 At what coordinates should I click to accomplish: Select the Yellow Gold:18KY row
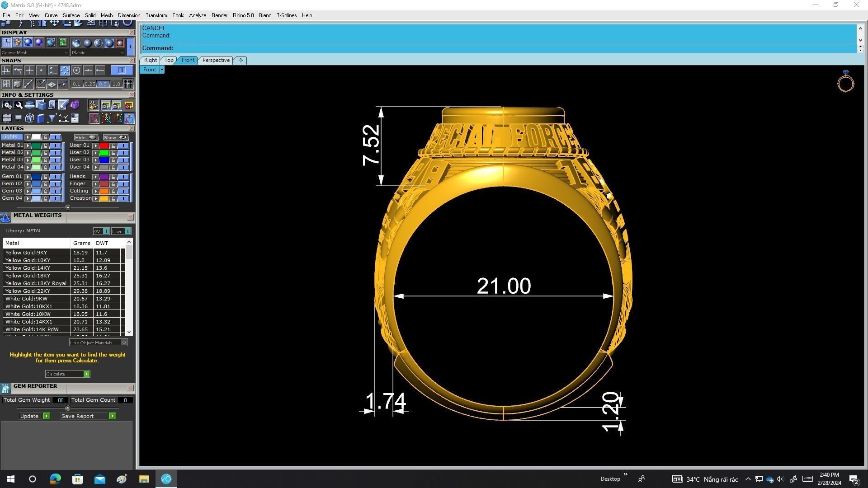coord(61,276)
